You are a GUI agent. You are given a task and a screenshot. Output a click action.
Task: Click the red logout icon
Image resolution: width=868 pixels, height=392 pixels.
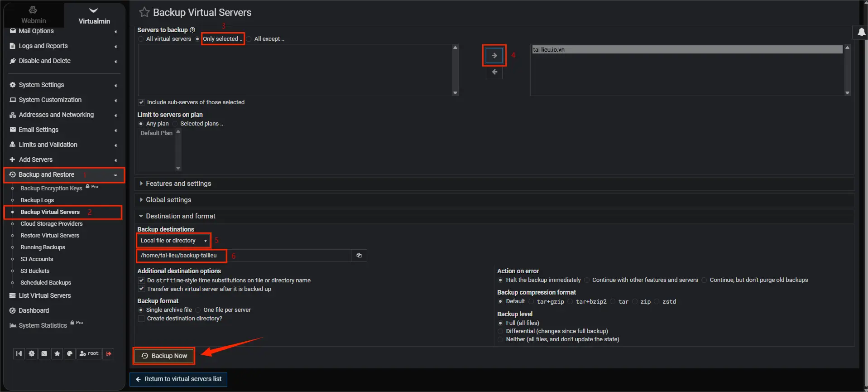coord(109,353)
